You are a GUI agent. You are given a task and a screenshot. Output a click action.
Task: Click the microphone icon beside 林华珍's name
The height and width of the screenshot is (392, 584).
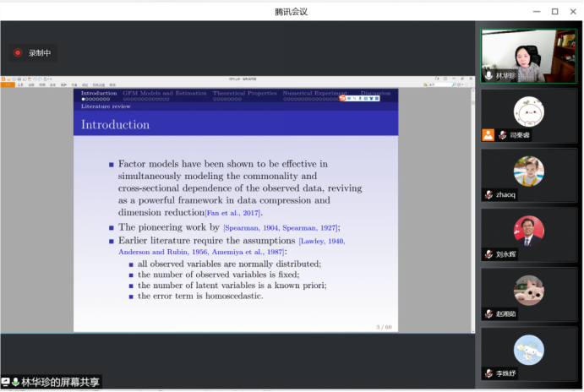[x=488, y=76]
